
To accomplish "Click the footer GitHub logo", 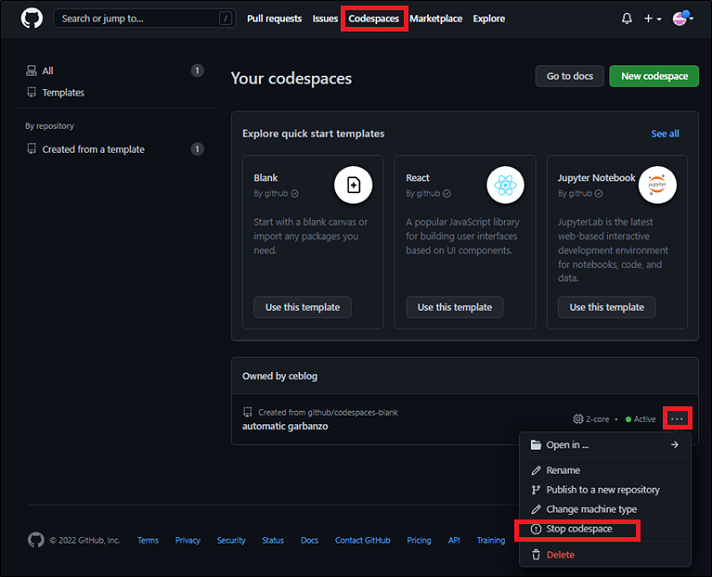I will coord(36,540).
